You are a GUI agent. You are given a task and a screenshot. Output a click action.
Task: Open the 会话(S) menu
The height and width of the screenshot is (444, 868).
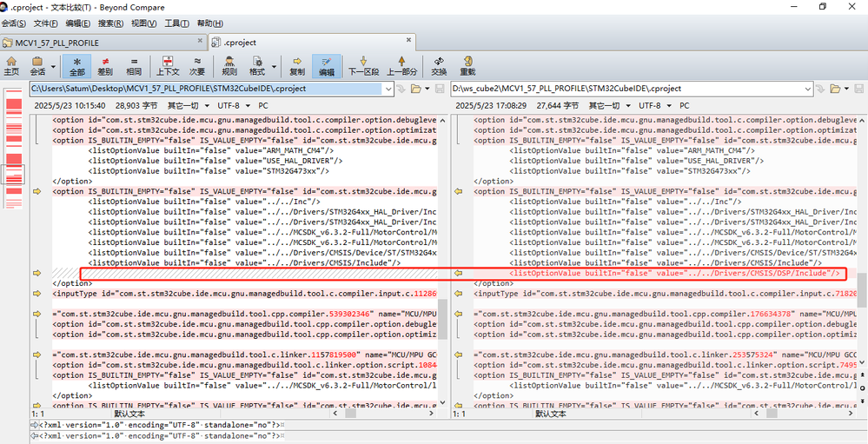tap(14, 23)
